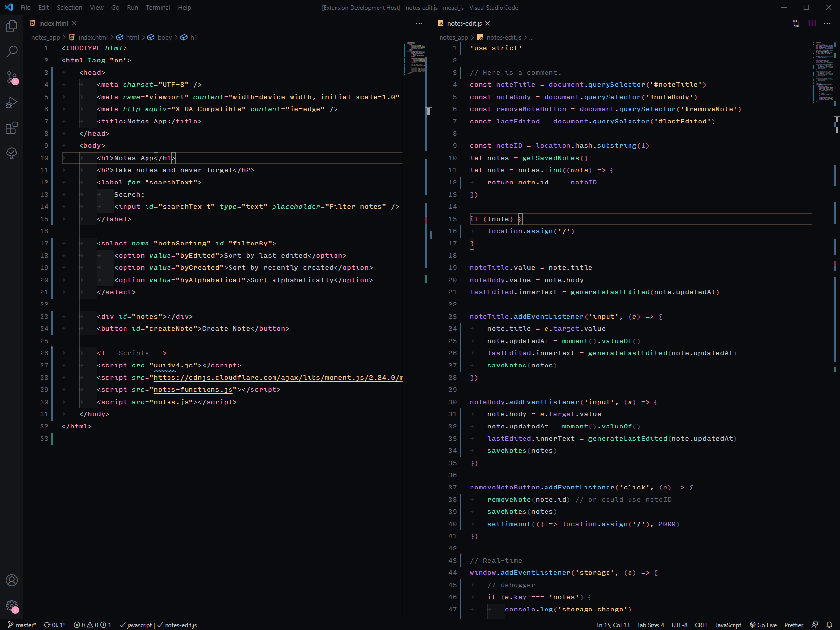Click the Open Changes compare icon
Image resolution: width=840 pixels, height=630 pixels.
coord(796,23)
